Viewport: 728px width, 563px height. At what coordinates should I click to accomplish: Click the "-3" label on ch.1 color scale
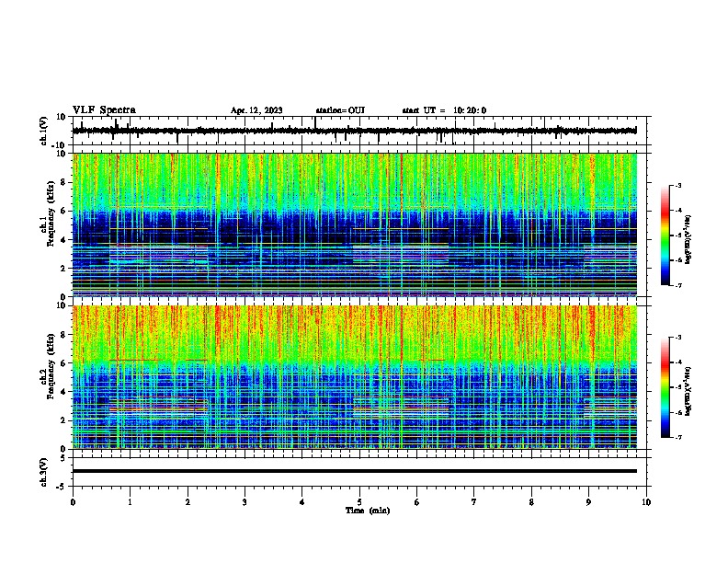[x=678, y=185]
